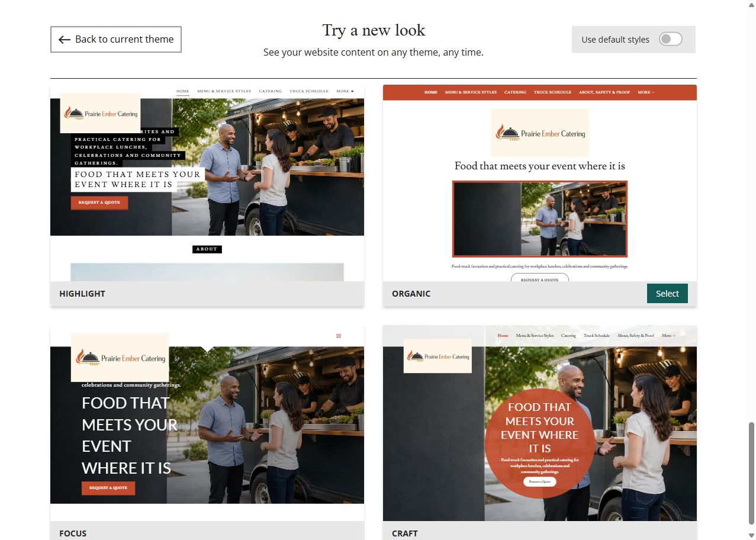Click the About tag in Highlight preview

coord(207,249)
